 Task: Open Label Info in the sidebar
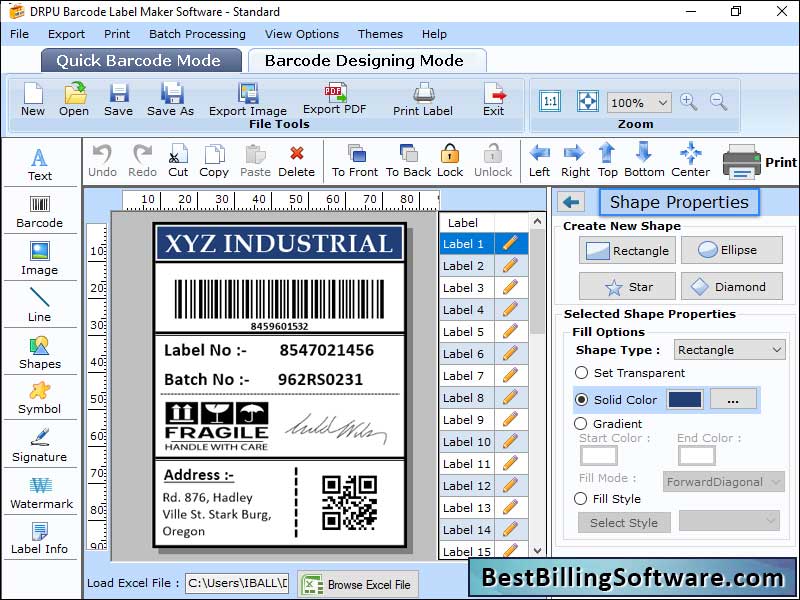[40, 538]
